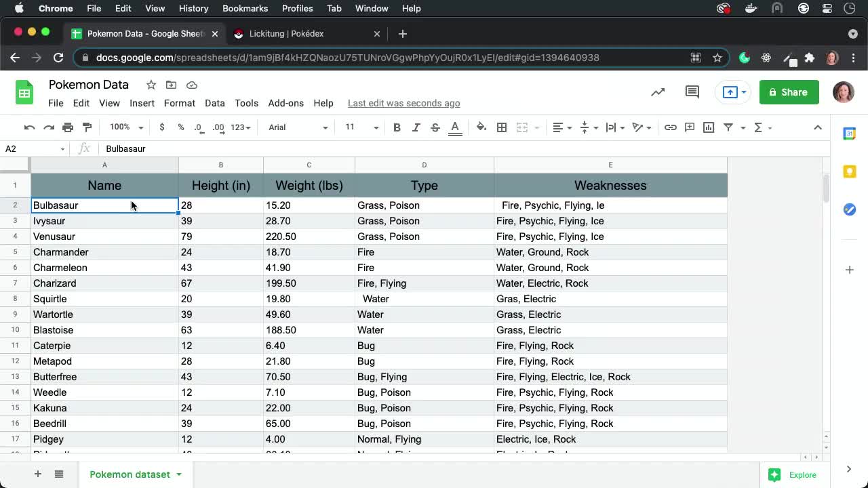Reload the page
Viewport: 868px width, 488px height.
click(x=58, y=58)
